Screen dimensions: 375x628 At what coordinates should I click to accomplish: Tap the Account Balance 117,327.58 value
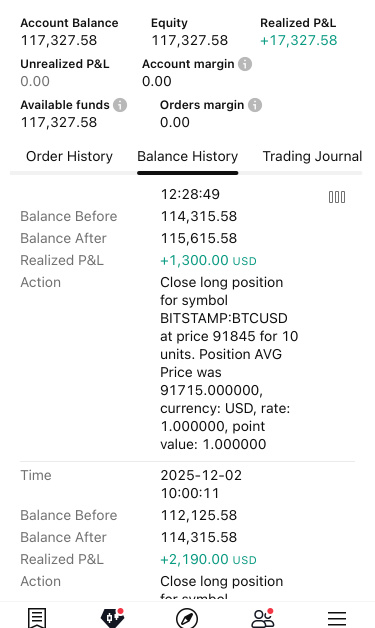pos(59,40)
